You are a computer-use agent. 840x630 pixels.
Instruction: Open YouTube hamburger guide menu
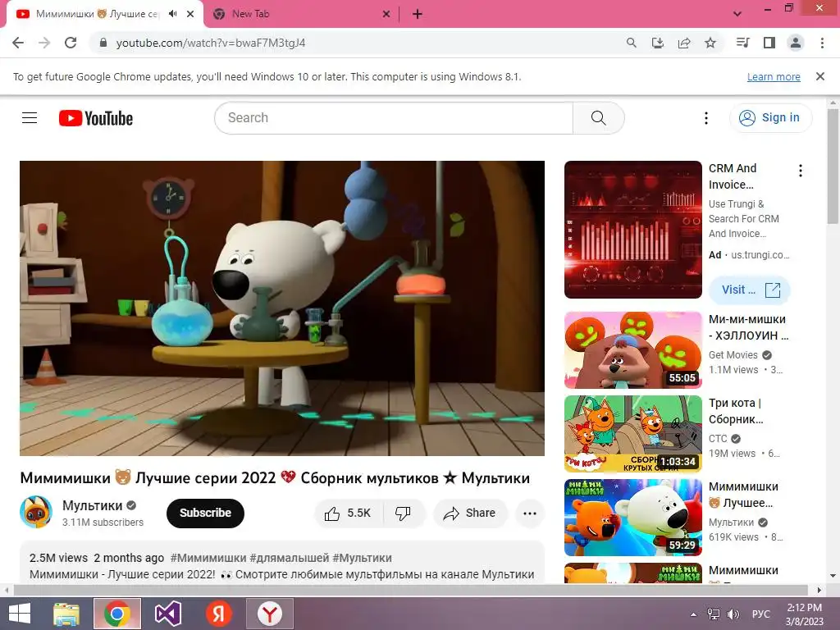(x=30, y=118)
